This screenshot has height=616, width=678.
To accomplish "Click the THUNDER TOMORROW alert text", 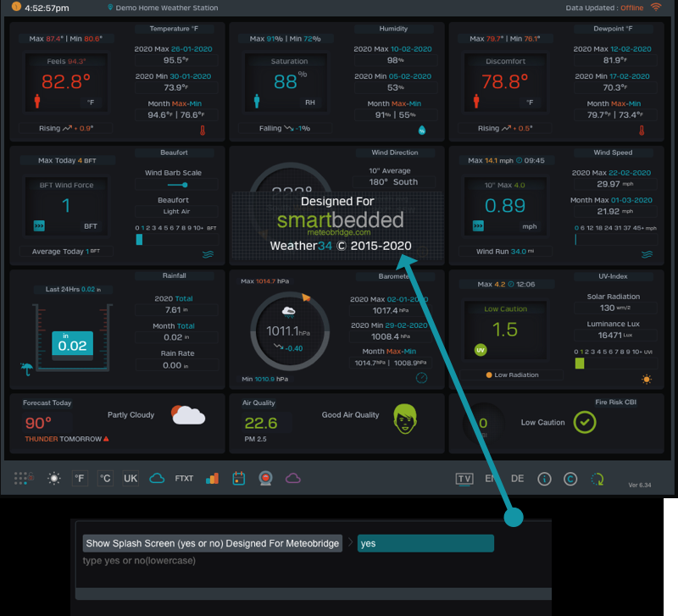I will coord(63,439).
